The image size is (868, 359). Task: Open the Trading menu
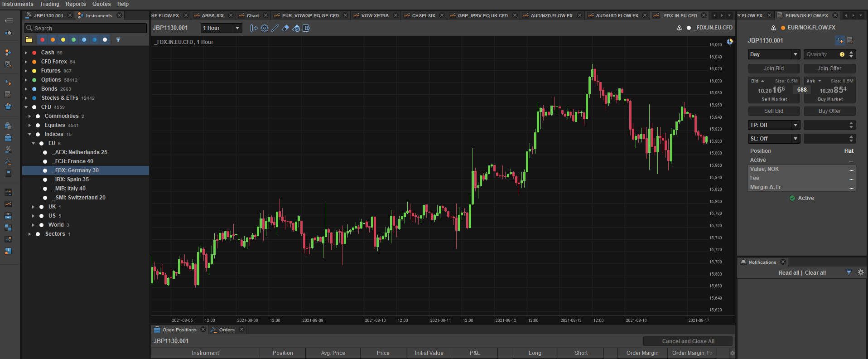click(49, 4)
